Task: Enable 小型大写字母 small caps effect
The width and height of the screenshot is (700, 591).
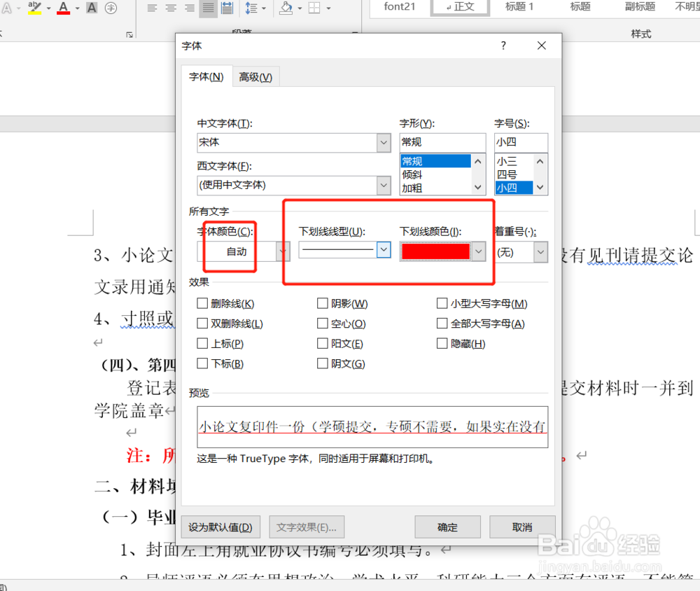Action: click(x=442, y=303)
